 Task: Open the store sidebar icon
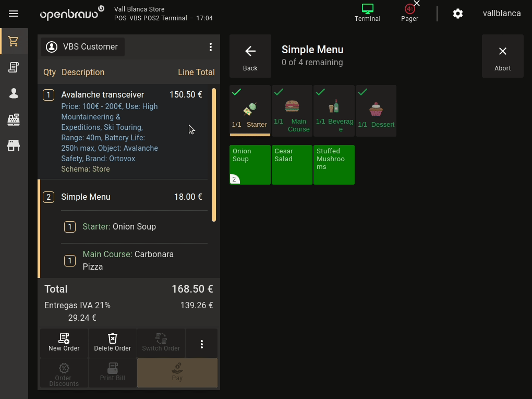point(14,146)
